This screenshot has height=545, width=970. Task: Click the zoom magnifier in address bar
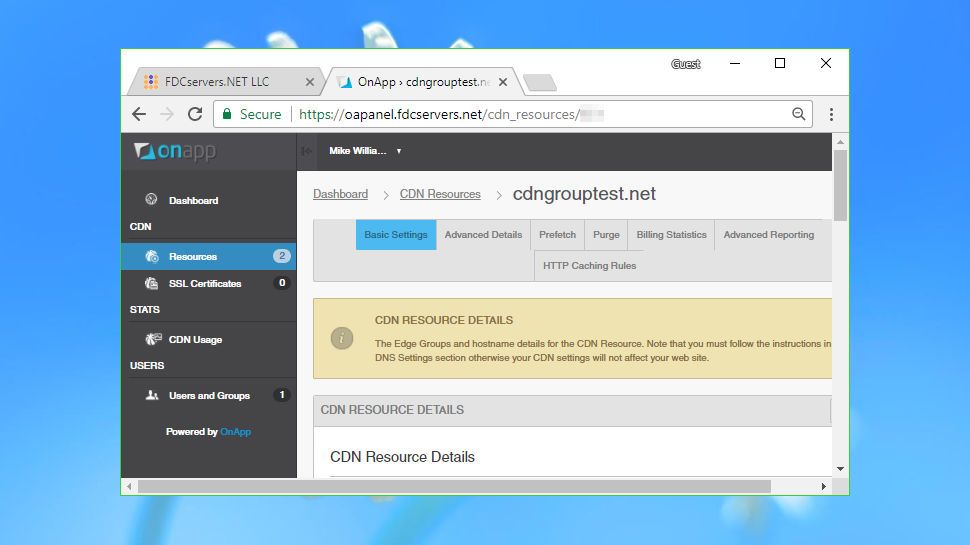[799, 114]
